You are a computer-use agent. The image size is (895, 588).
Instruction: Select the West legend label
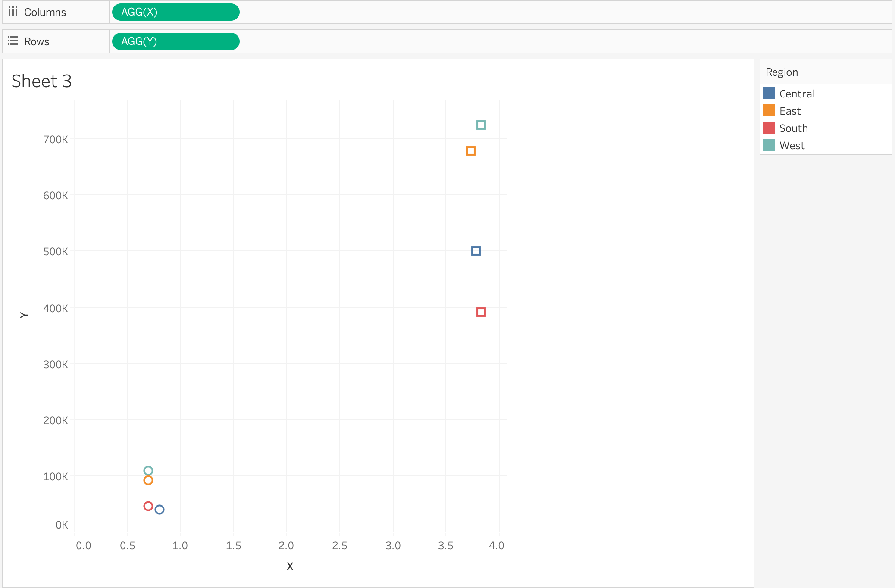pyautogui.click(x=792, y=145)
